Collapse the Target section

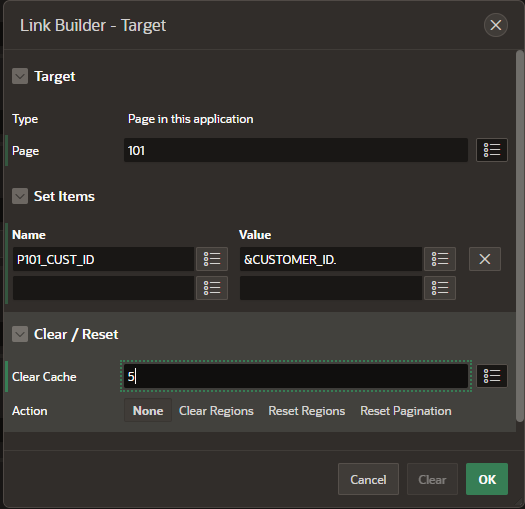(x=20, y=76)
